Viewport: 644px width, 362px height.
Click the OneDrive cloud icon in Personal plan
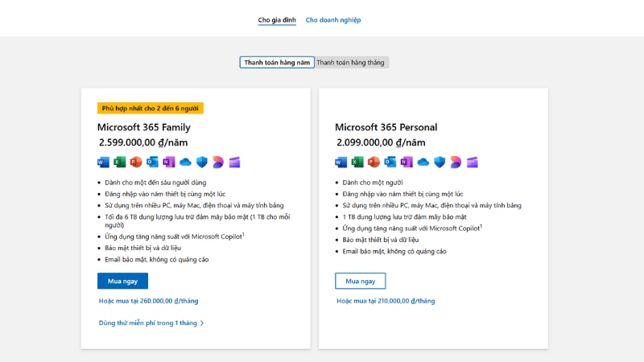coord(423,162)
